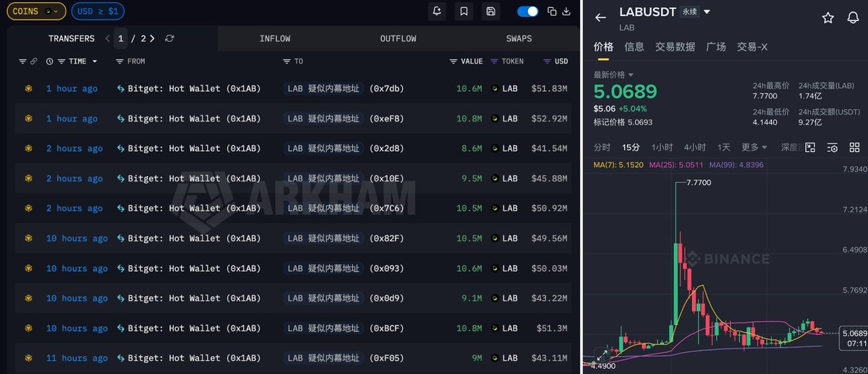Select the 分时 chart interval
The image size is (868, 374).
click(x=603, y=148)
